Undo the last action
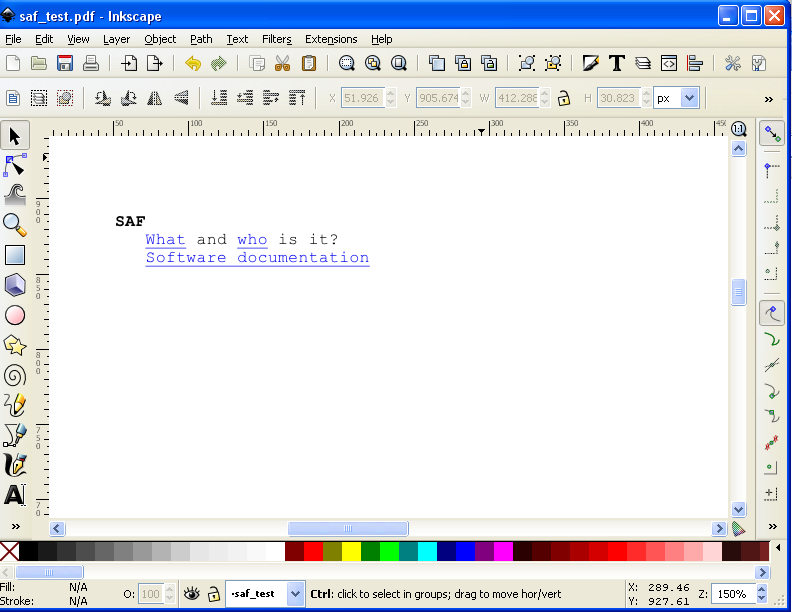Viewport: 792px width, 612px height. tap(193, 64)
